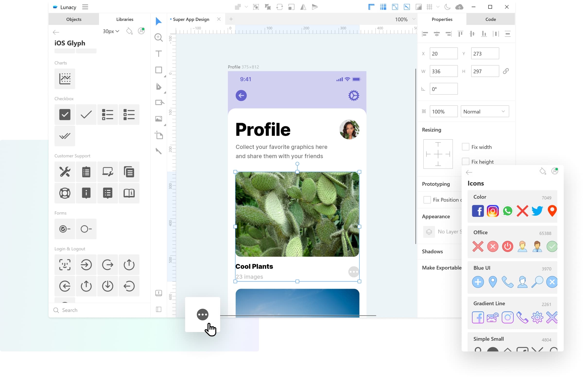Switch to the Objects tab
This screenshot has height=383, width=588.
click(74, 19)
